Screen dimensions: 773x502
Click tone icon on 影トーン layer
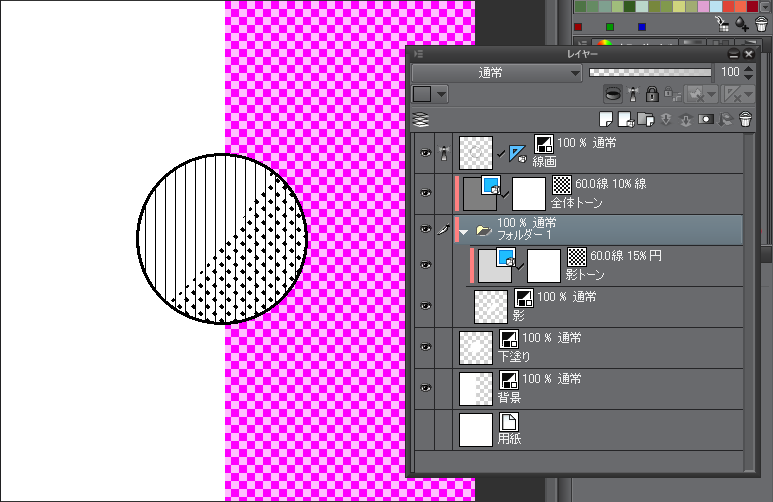(x=576, y=257)
